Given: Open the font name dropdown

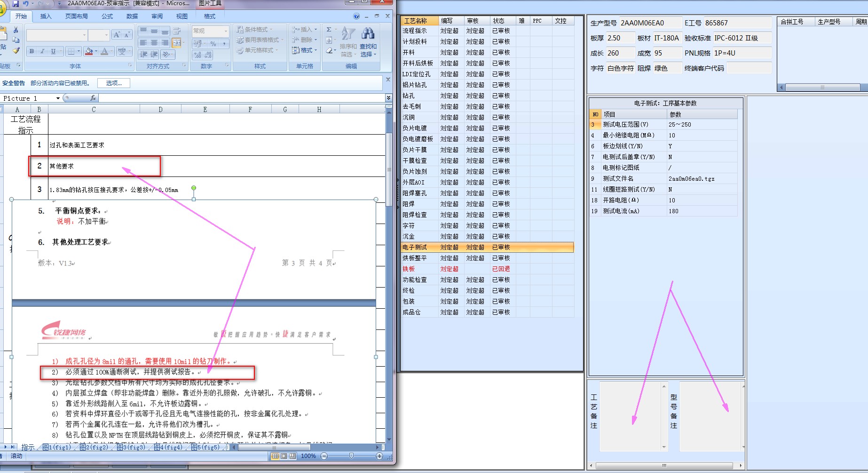Looking at the screenshot, I should click(84, 35).
